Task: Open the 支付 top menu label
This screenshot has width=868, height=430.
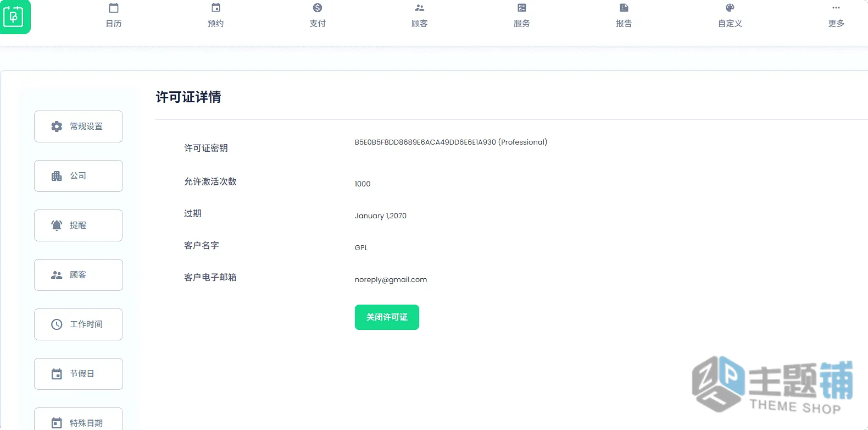Action: pos(318,23)
